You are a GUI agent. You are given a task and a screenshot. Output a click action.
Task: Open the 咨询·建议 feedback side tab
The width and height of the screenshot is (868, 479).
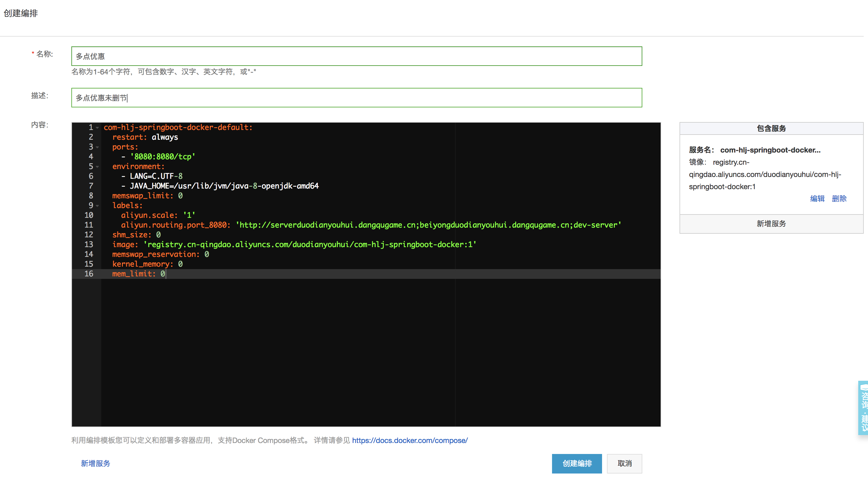pyautogui.click(x=863, y=408)
